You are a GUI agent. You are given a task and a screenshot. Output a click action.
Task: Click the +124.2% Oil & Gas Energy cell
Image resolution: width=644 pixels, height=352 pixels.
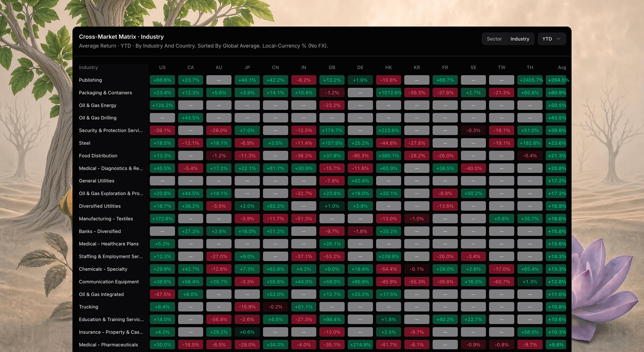tap(162, 105)
